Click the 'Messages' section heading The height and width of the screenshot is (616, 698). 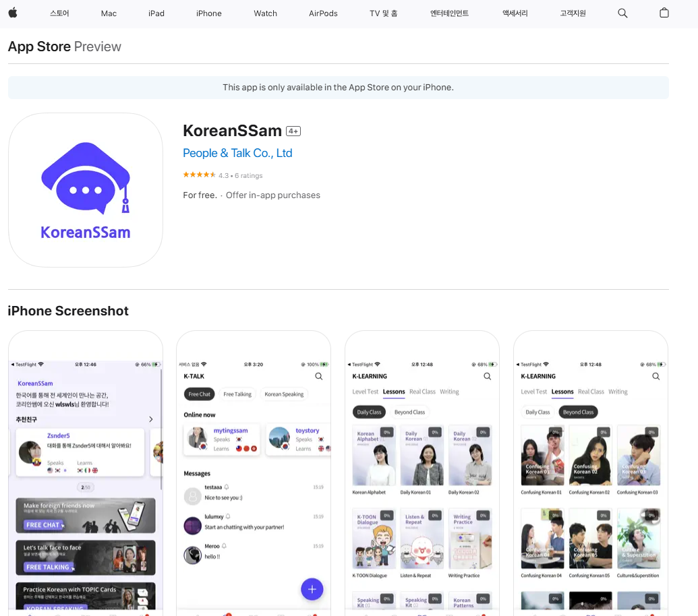tap(197, 474)
